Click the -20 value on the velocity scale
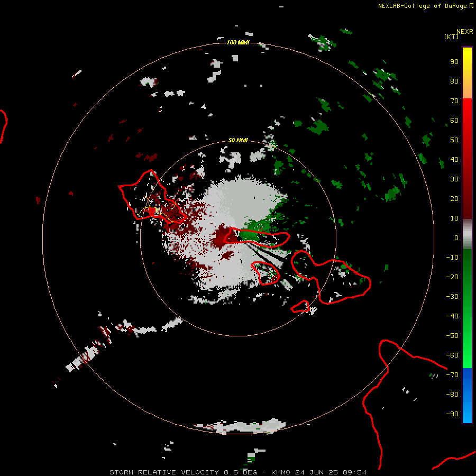This screenshot has height=476, width=476. 452,277
